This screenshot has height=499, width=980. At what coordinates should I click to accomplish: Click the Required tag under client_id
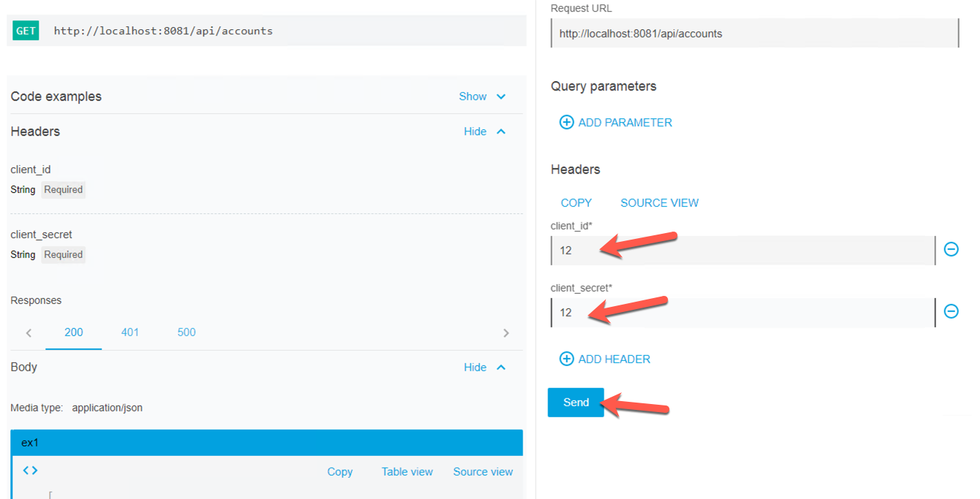click(x=64, y=190)
